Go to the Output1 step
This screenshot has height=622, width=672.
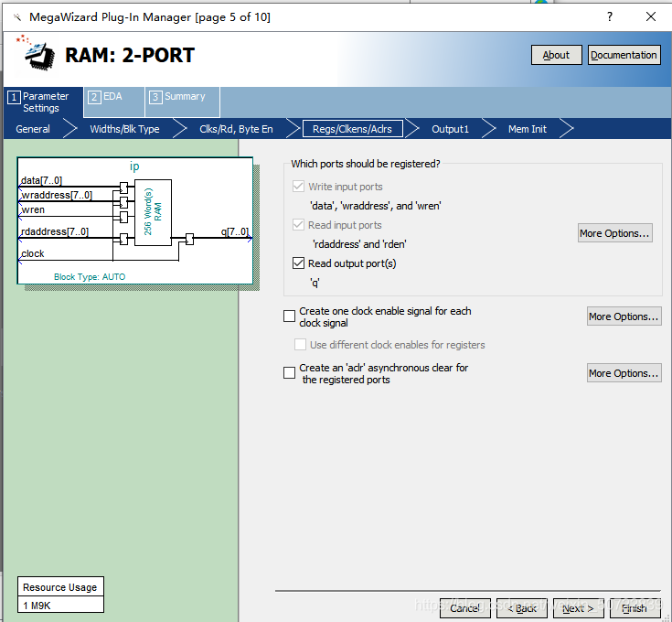(x=450, y=129)
